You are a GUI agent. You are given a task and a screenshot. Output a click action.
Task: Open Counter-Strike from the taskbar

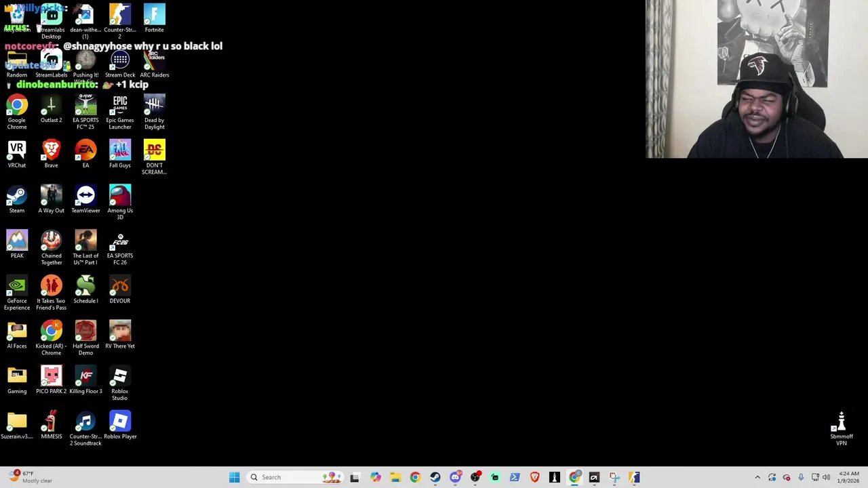634,477
